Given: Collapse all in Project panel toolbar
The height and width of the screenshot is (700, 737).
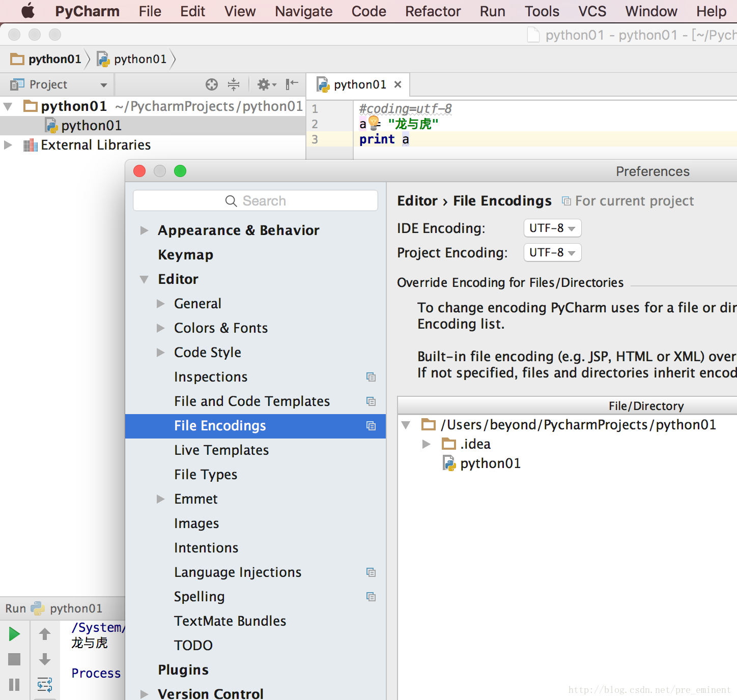Looking at the screenshot, I should point(234,84).
